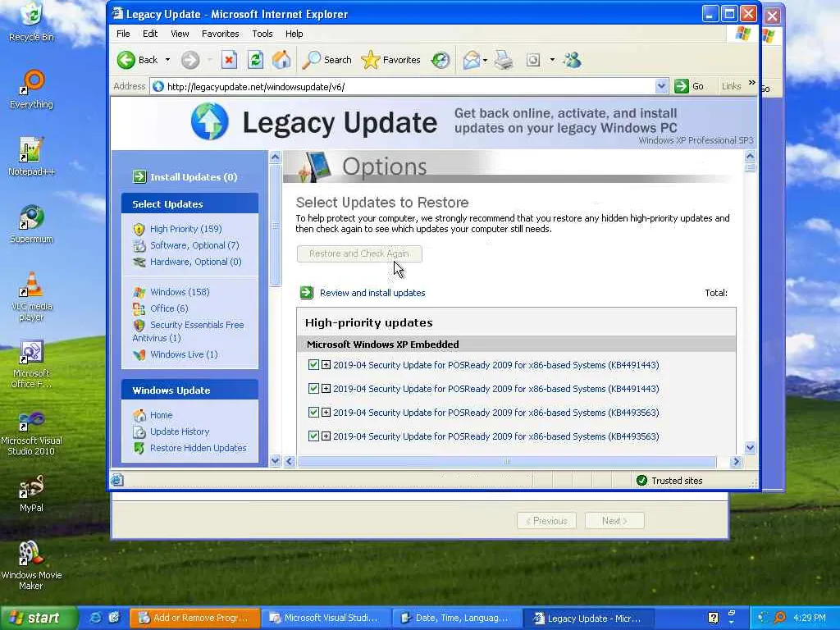Click the Review and install green arrow icon

(307, 293)
